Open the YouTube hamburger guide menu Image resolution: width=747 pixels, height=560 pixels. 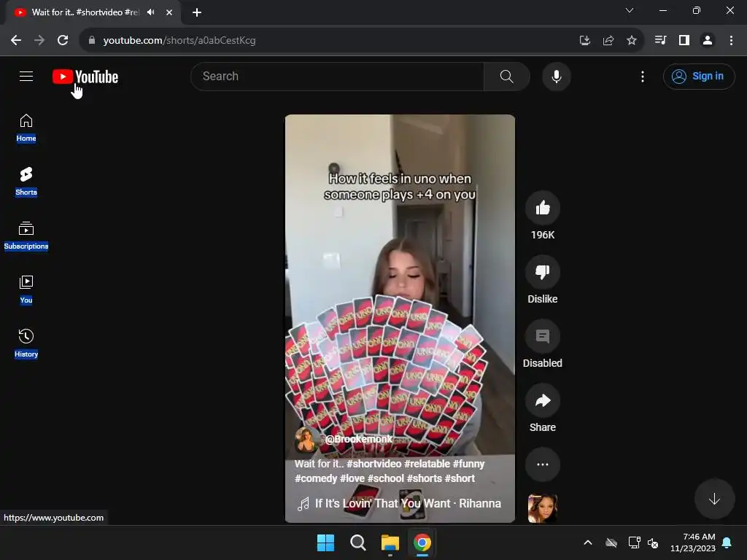26,76
